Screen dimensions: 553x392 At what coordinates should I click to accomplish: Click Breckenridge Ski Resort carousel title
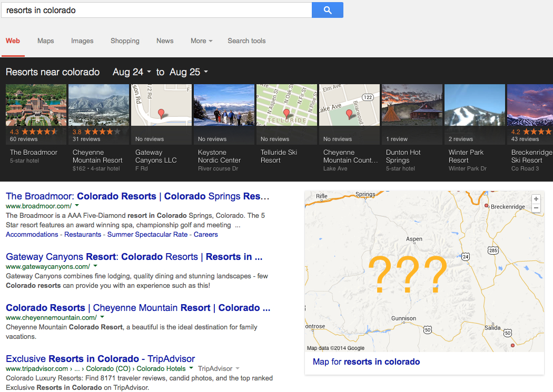pos(532,156)
